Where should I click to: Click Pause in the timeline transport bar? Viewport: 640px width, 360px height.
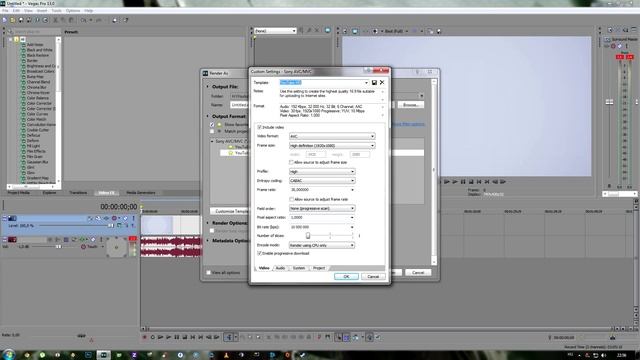pyautogui.click(x=177, y=337)
